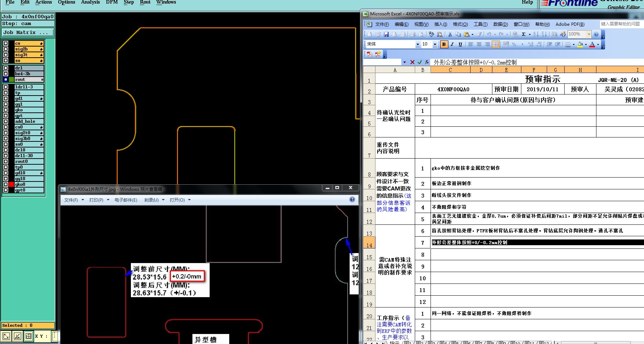Click 电子邮件(E) in Photo Viewer
This screenshot has width=644, height=344.
(126, 200)
